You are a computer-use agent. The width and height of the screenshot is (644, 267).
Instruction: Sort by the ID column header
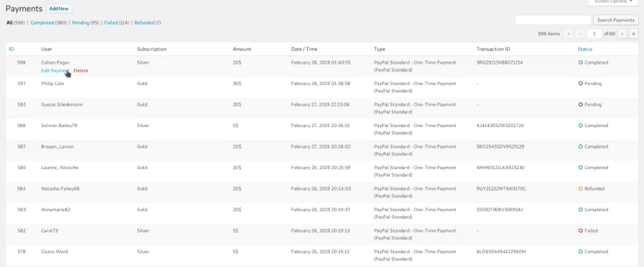11,49
